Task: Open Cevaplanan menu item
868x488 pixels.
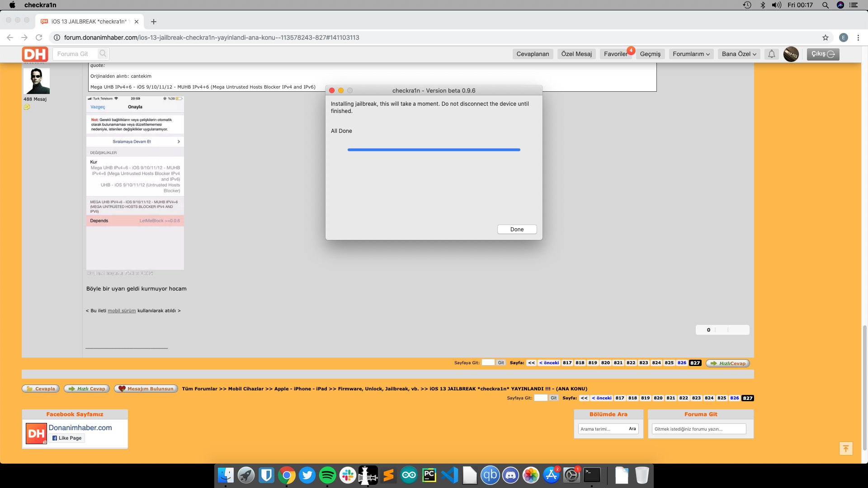Action: (x=533, y=54)
